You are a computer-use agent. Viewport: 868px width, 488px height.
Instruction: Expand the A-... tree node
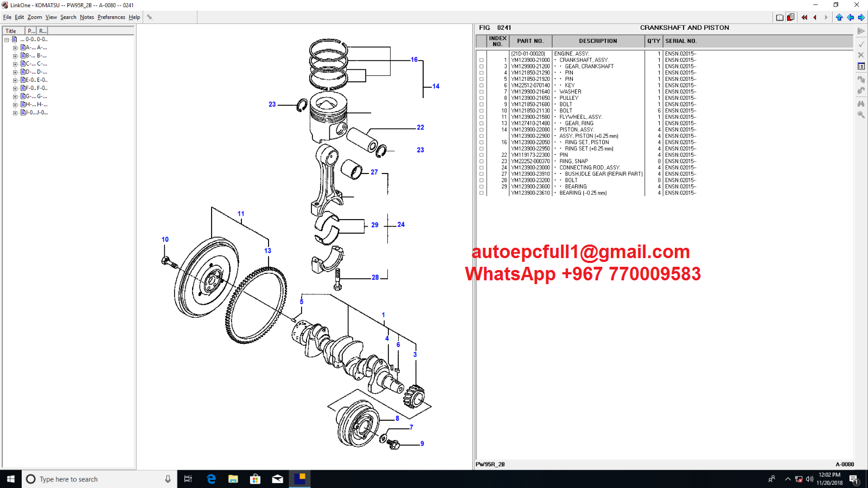15,48
